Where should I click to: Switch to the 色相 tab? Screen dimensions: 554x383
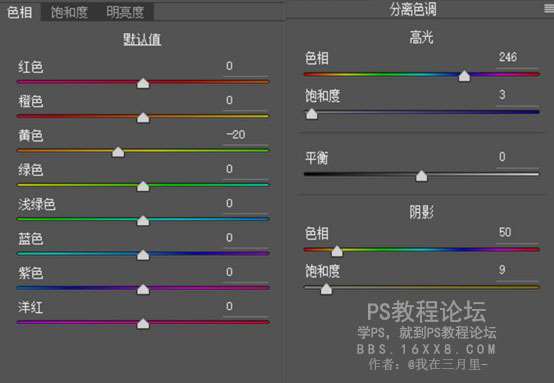20,12
